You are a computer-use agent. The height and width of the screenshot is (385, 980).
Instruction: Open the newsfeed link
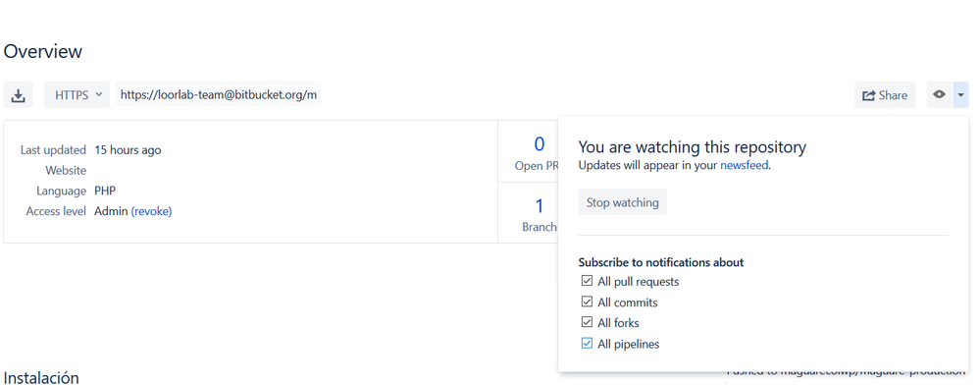744,167
